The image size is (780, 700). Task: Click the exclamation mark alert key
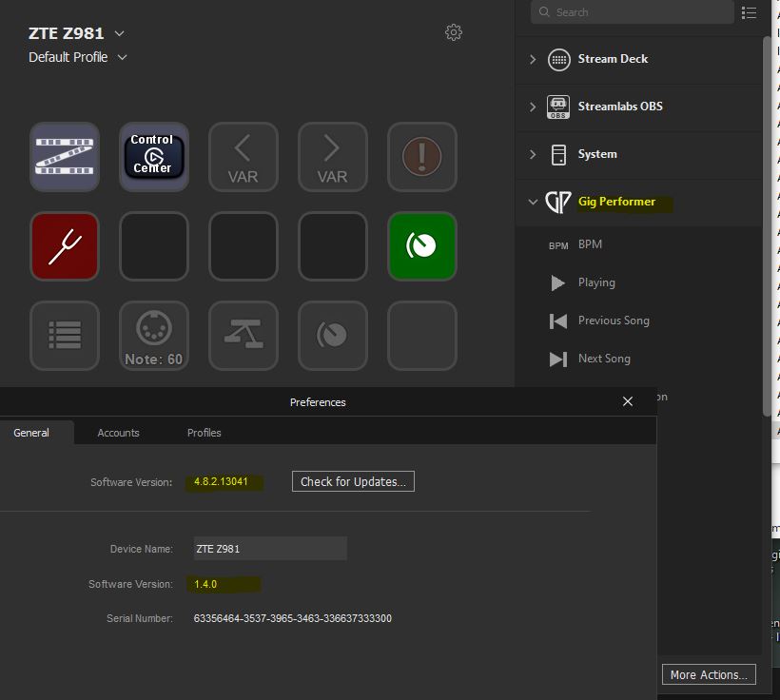(x=421, y=157)
